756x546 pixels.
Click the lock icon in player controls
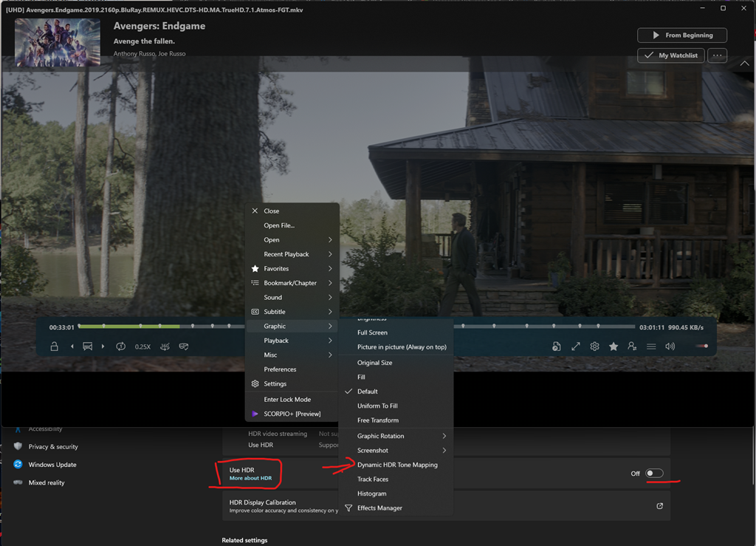(54, 347)
